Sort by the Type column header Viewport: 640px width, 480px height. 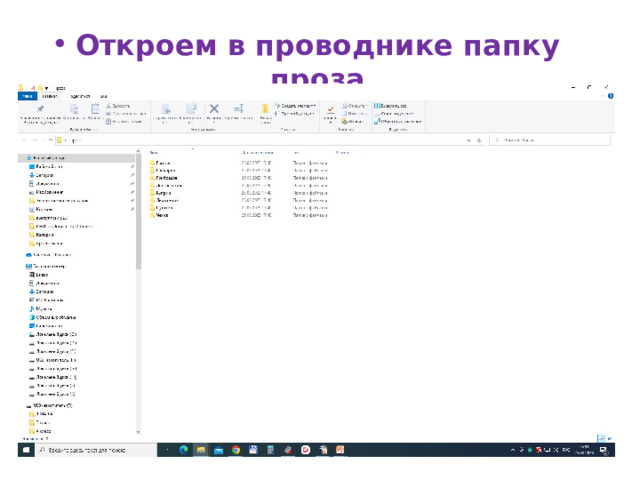pyautogui.click(x=296, y=153)
